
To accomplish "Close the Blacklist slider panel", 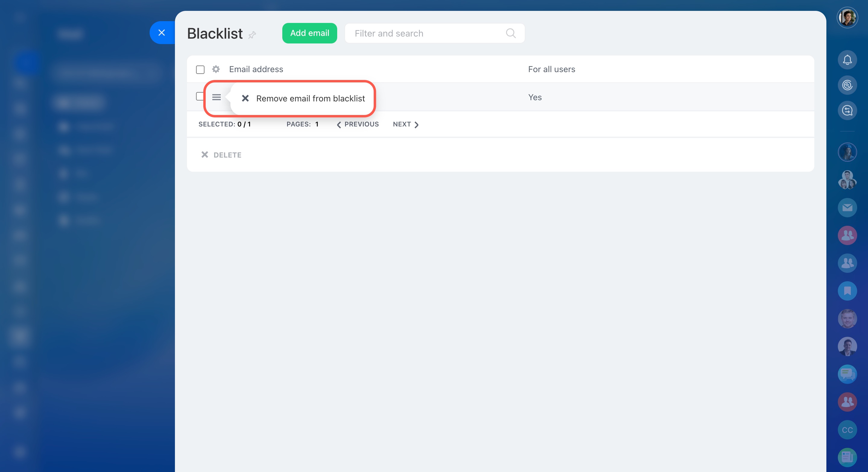I will [162, 33].
